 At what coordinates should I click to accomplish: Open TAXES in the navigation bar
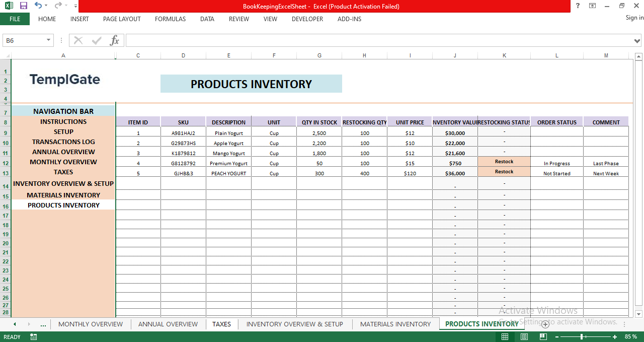coord(63,172)
